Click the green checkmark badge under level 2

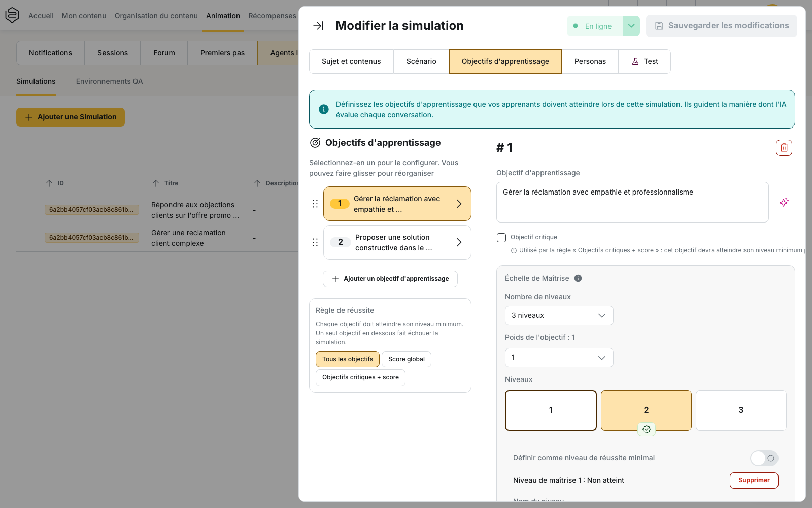647,429
